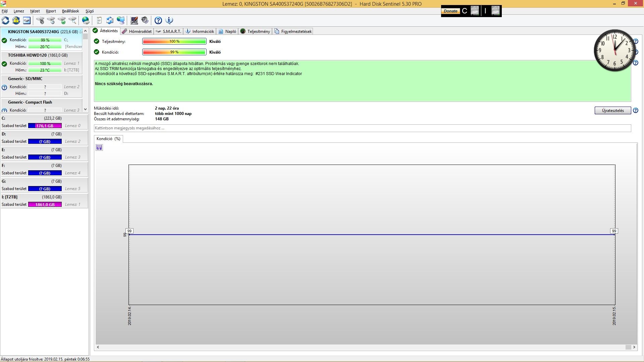
Task: Click the left 99 graph data label
Action: (x=129, y=231)
